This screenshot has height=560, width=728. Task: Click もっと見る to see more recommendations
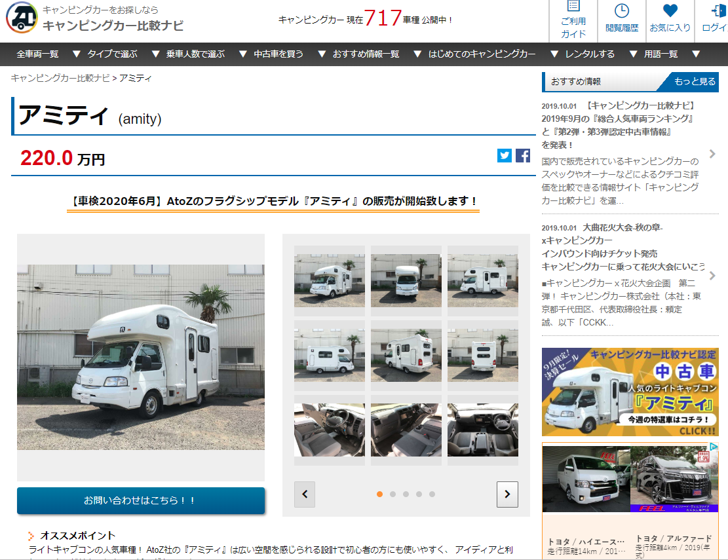pos(695,82)
